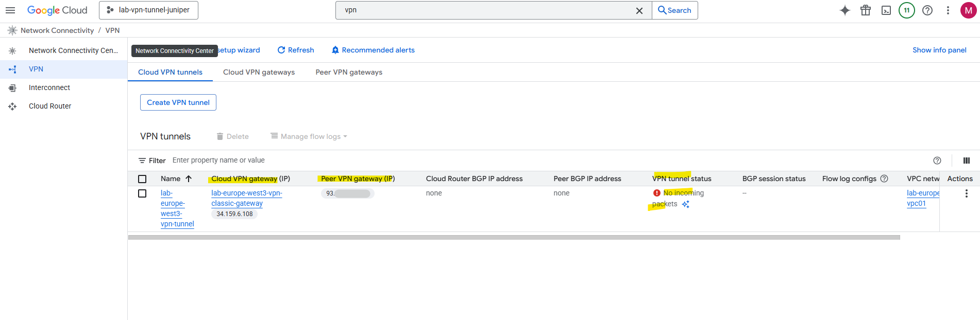Click the Network Connectivity breadcrumb icon
This screenshot has height=320, width=980.
click(x=12, y=30)
